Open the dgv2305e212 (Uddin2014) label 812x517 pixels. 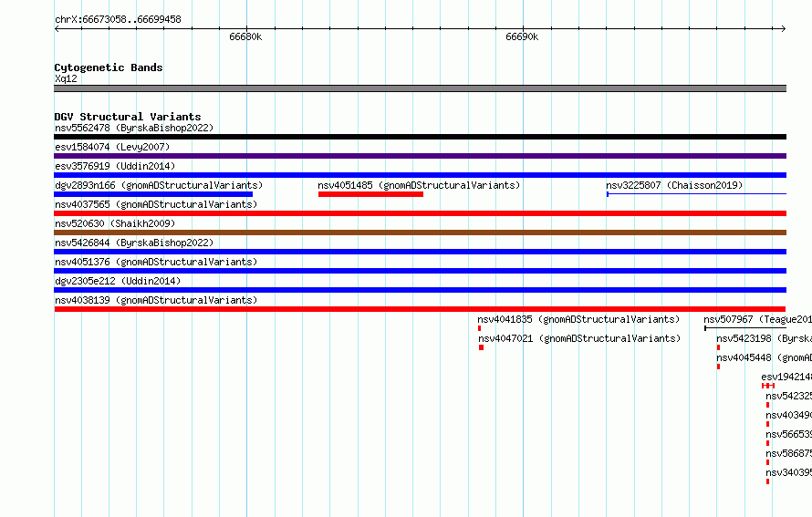point(118,281)
